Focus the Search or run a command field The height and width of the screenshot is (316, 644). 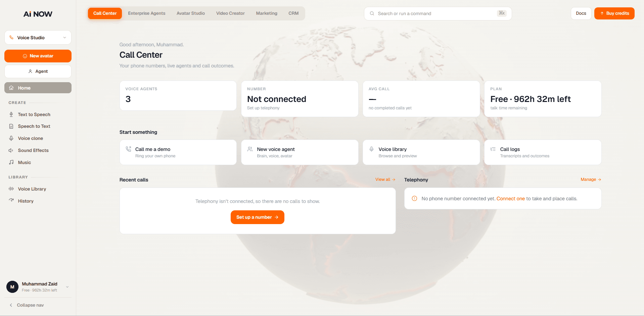pos(438,13)
